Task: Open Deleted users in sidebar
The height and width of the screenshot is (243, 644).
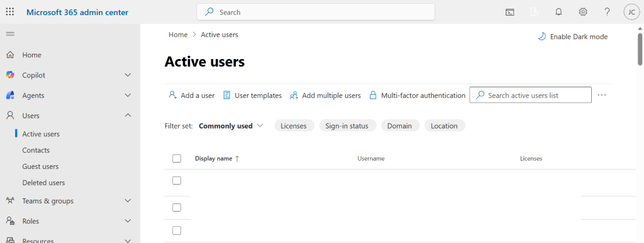Action: [43, 183]
